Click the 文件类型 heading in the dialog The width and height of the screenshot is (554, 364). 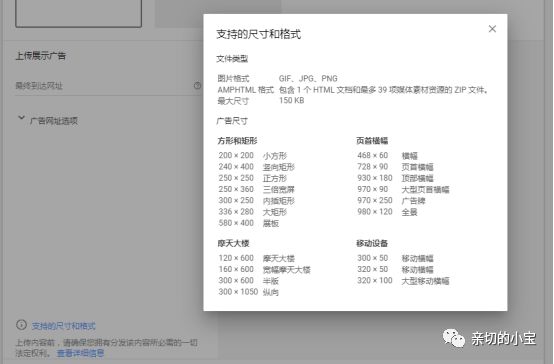tap(232, 59)
